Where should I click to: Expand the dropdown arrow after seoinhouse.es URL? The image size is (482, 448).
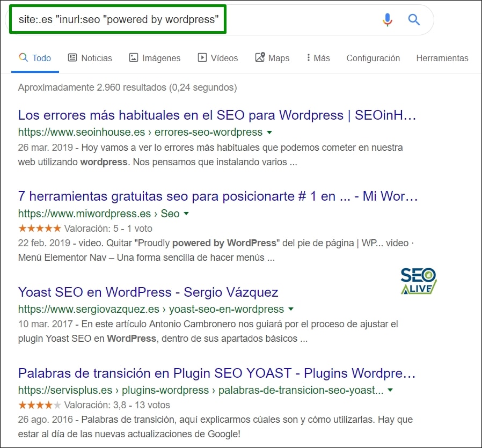pos(269,132)
